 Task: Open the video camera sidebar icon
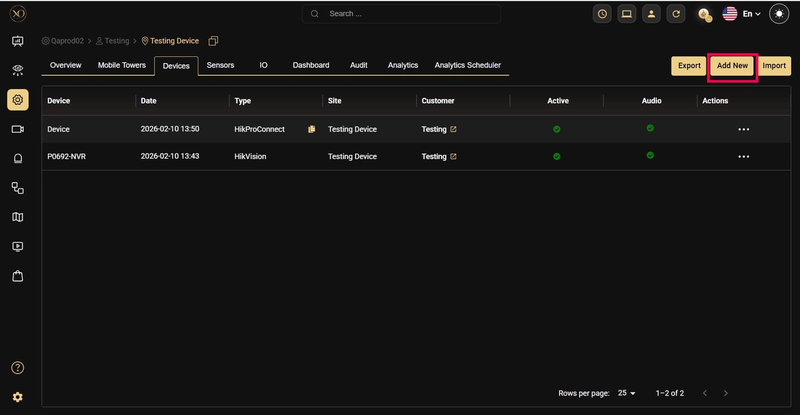click(18, 129)
